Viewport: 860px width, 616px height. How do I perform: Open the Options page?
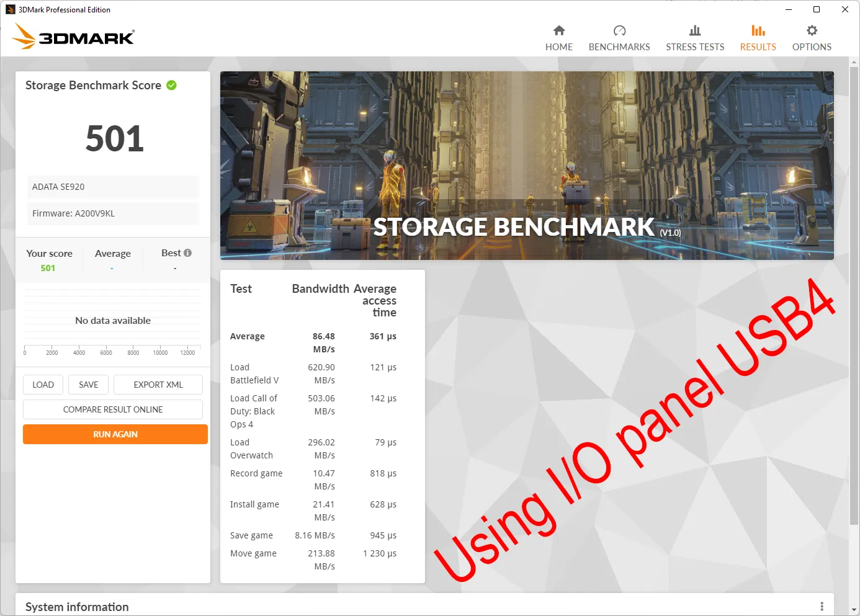coord(812,38)
